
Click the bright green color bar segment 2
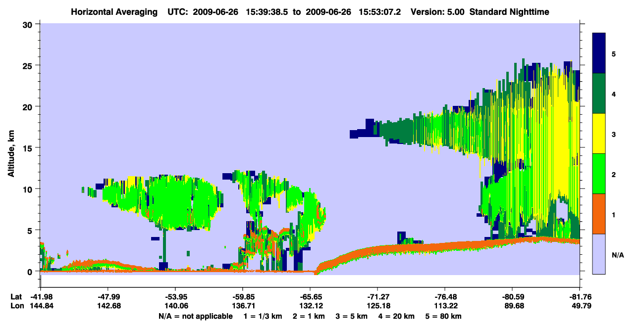(x=599, y=174)
